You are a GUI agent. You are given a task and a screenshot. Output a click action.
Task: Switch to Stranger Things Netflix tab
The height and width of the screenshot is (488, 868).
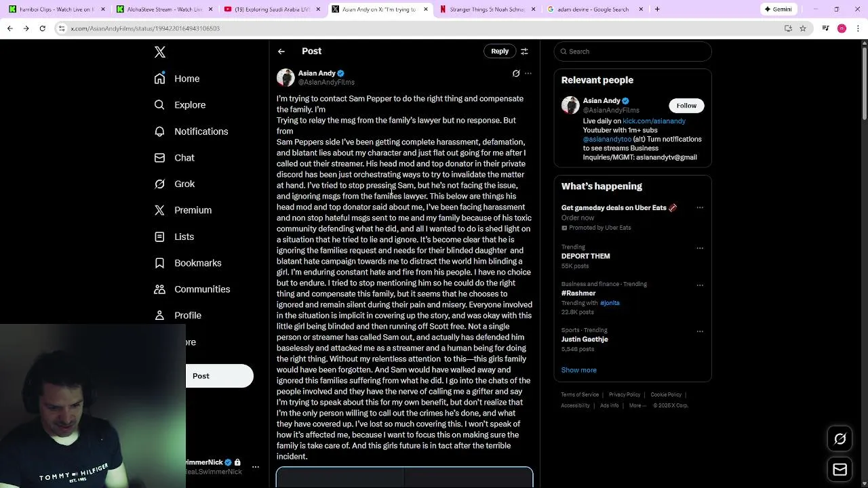pos(487,9)
